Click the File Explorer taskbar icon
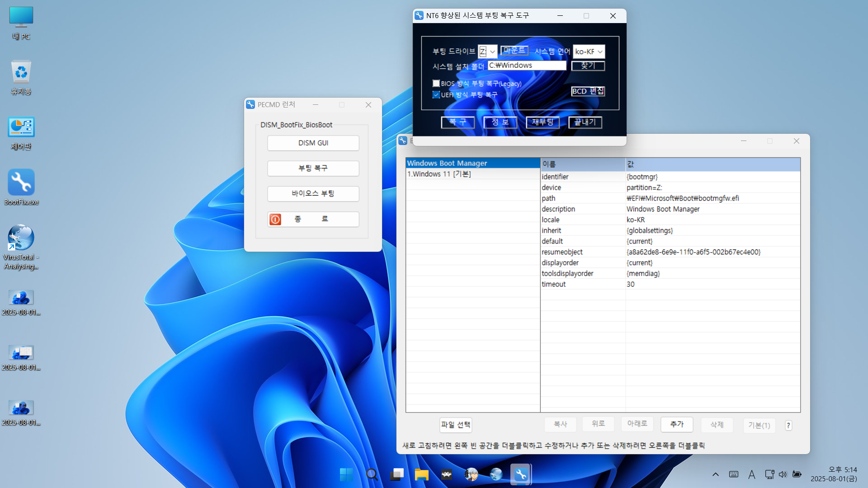The image size is (868, 488). pos(421,474)
